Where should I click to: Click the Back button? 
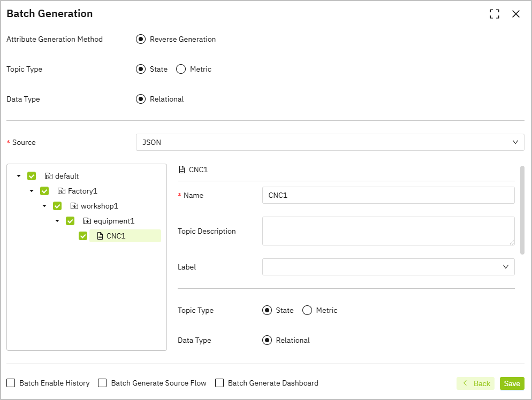tap(476, 383)
